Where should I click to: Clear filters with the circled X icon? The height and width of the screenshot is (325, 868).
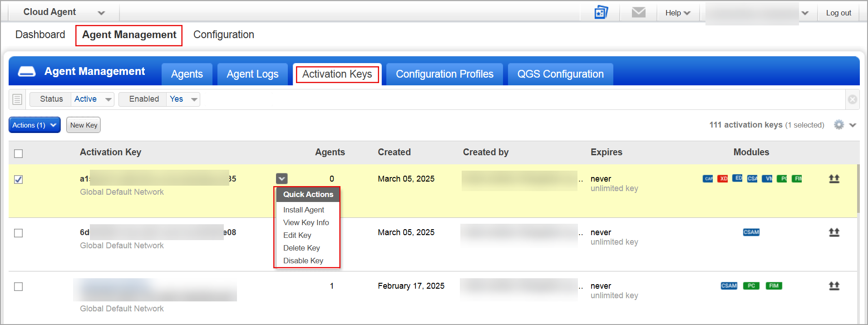pos(853,99)
